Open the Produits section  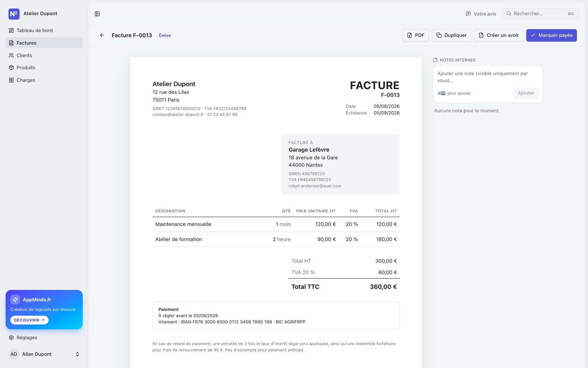pyautogui.click(x=44, y=68)
